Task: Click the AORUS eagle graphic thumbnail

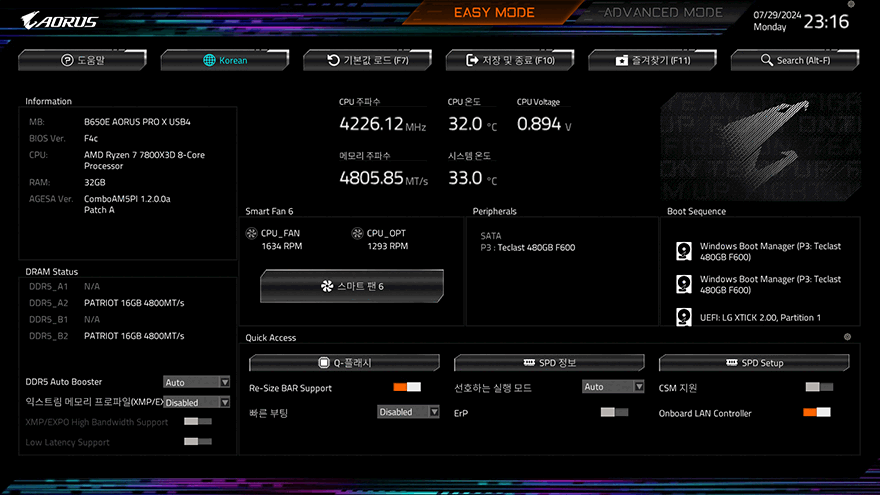Action: pyautogui.click(x=760, y=146)
